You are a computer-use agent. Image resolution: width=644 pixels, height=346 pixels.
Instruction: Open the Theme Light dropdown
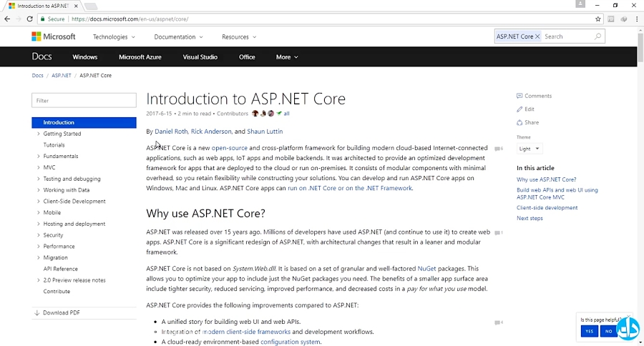pos(530,149)
